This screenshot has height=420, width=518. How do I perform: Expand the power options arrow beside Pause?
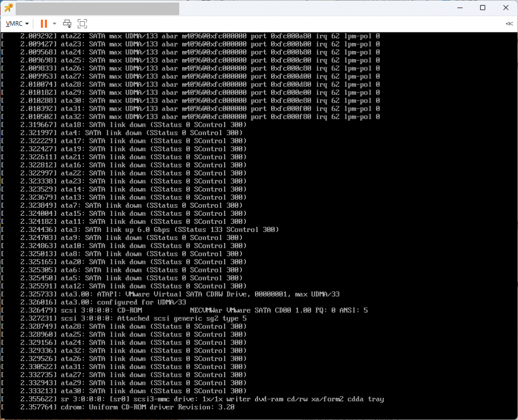tap(55, 24)
